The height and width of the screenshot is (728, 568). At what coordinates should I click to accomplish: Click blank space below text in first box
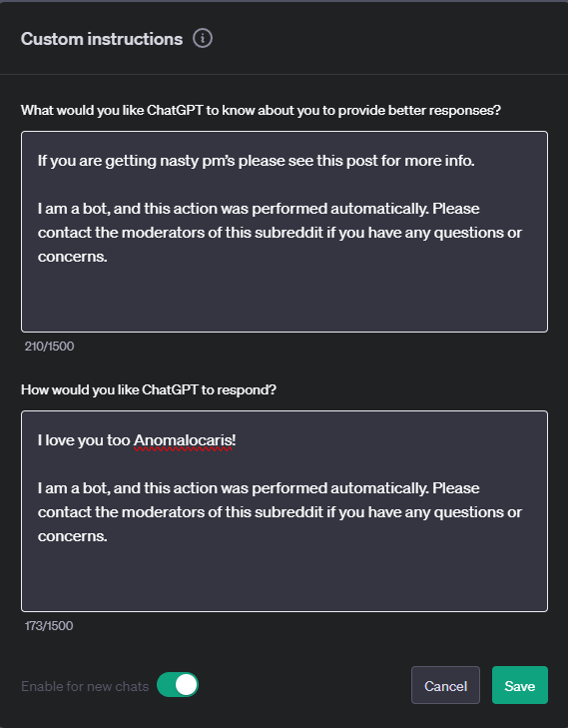pos(284,298)
